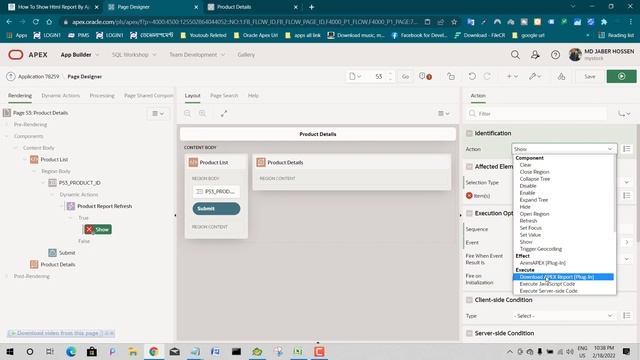Screen dimensions: 640x360
Task: Open the page lock icon
Action: point(451,76)
